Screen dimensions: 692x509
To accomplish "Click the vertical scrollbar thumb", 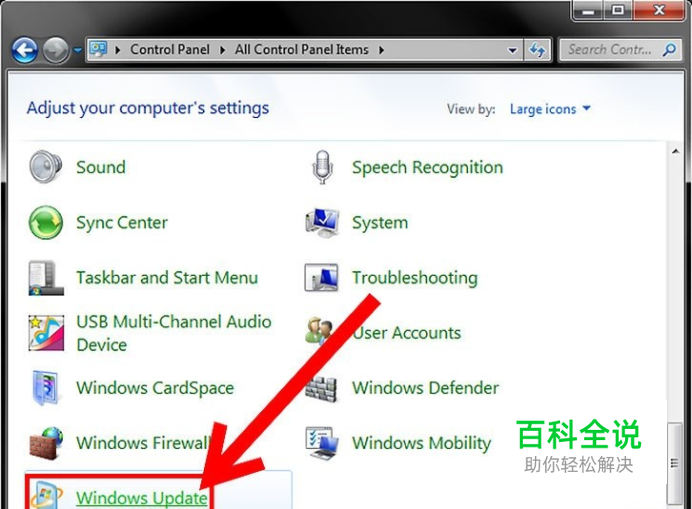I will [x=674, y=463].
